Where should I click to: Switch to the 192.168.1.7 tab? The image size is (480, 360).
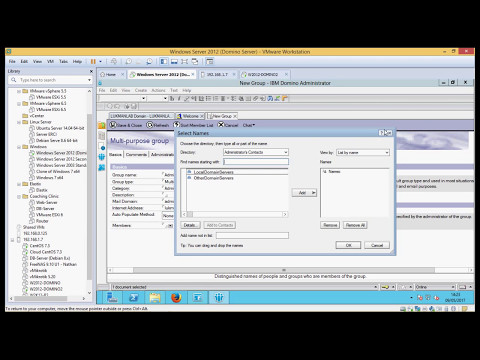tap(218, 74)
